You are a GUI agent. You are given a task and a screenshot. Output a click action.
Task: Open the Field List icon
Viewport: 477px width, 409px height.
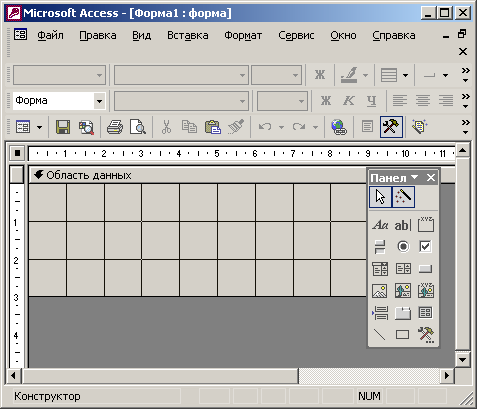pyautogui.click(x=367, y=127)
